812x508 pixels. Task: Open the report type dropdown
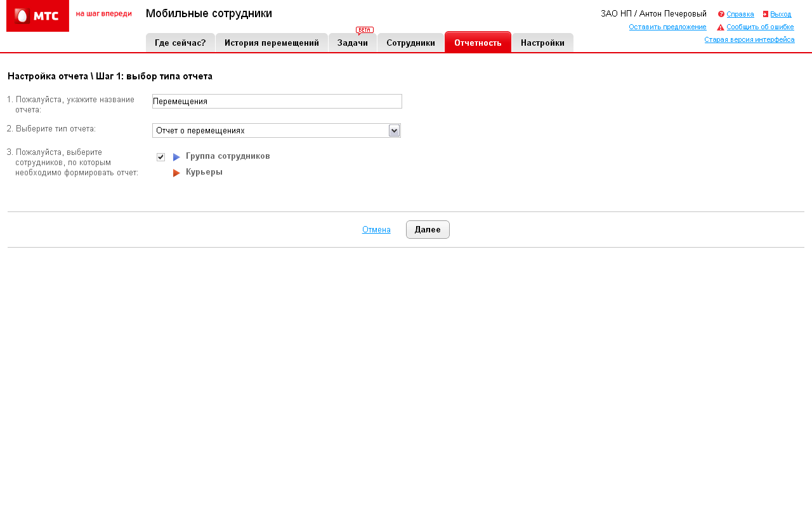click(394, 130)
